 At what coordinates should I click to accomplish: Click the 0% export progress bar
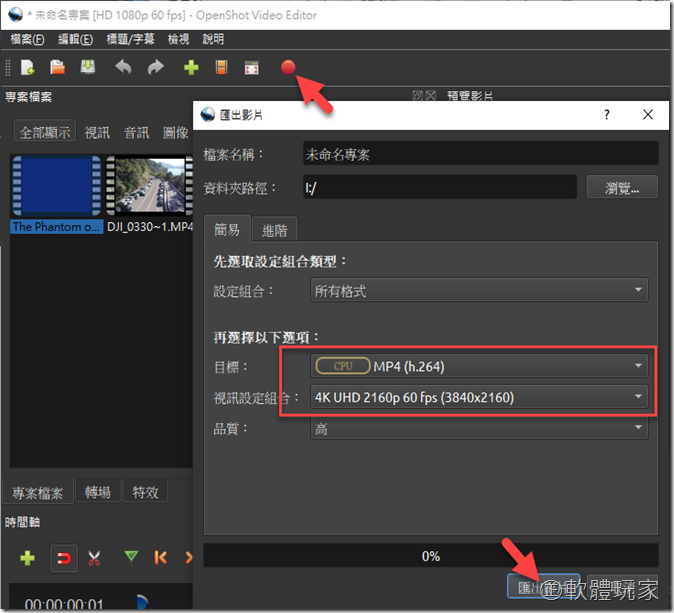(431, 555)
